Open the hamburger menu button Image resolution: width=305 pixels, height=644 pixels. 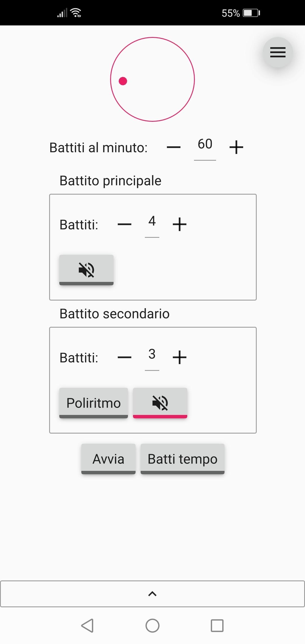pos(278,52)
